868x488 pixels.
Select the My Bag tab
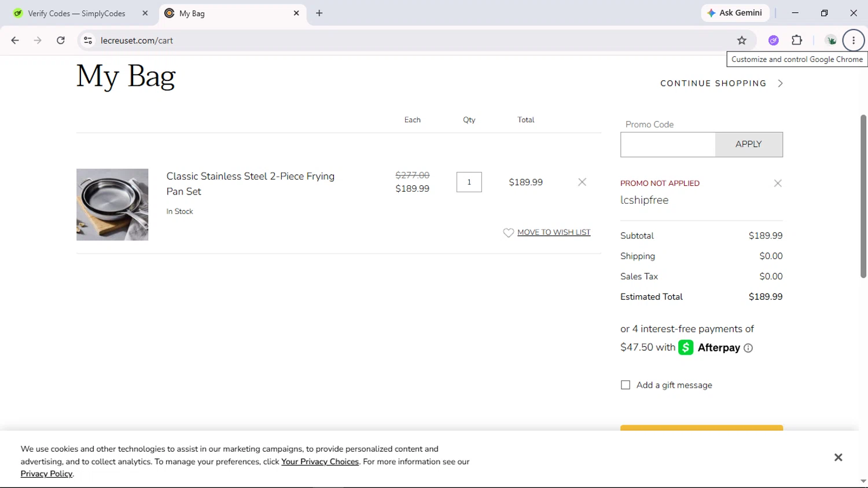pyautogui.click(x=231, y=13)
